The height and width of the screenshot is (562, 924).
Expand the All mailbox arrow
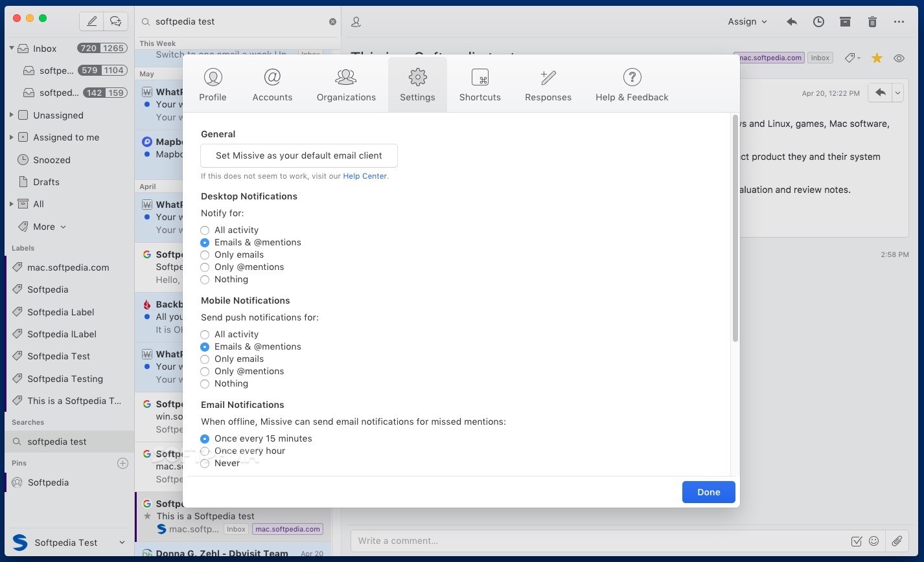pos(12,204)
